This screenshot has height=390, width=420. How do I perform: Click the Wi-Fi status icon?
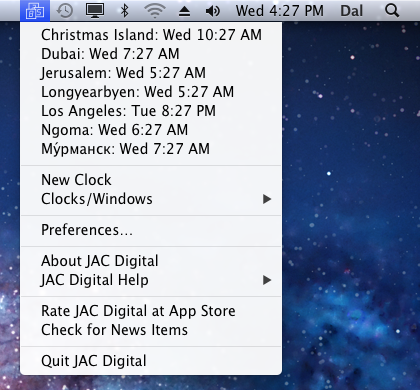pos(155,11)
